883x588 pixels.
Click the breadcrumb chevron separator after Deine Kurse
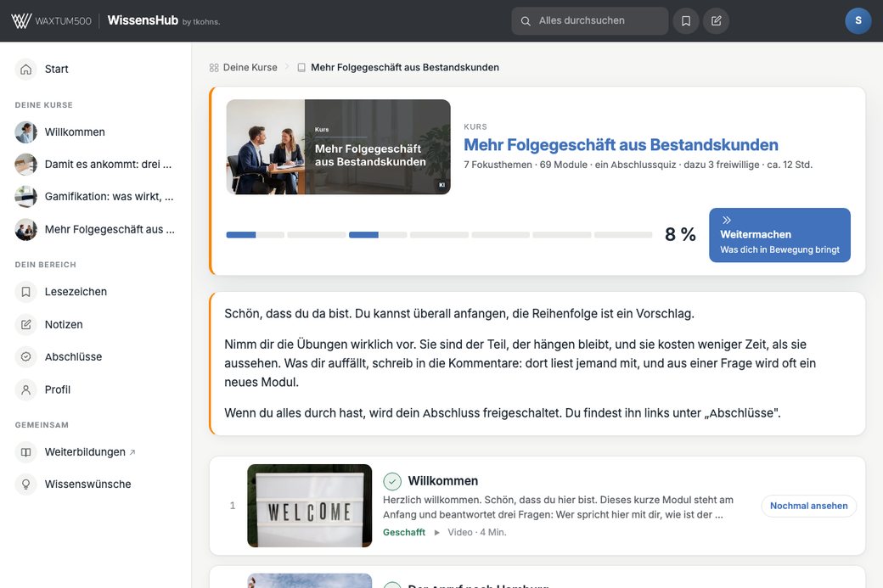tap(287, 67)
